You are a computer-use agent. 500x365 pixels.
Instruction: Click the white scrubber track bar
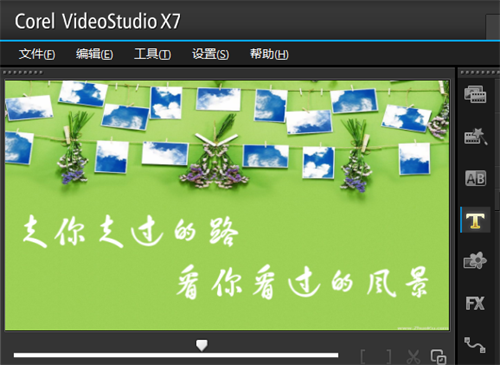click(176, 355)
